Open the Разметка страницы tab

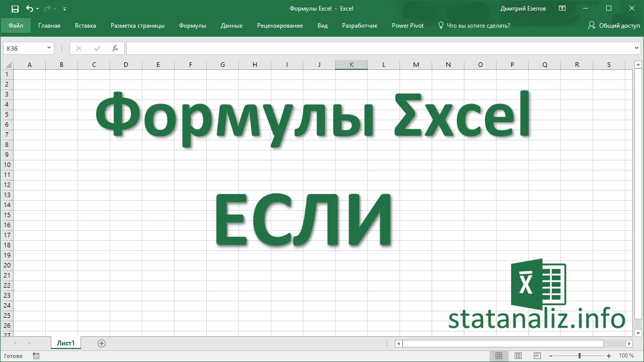137,26
